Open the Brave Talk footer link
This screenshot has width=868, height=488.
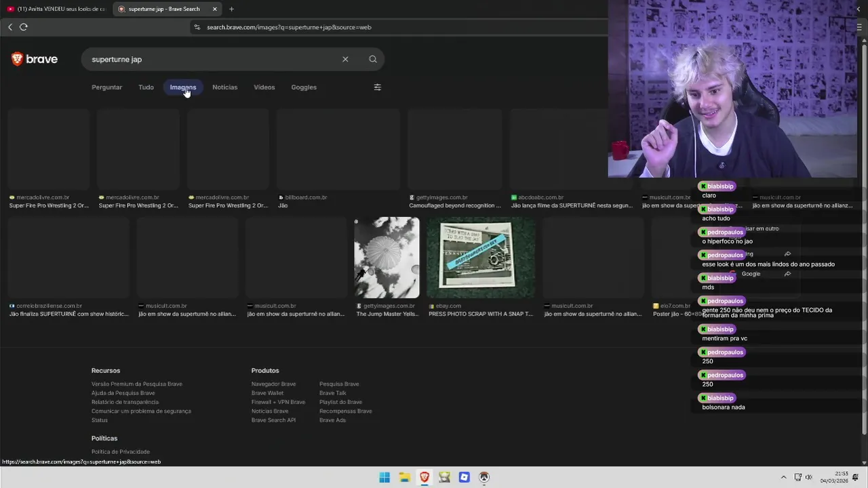point(333,393)
